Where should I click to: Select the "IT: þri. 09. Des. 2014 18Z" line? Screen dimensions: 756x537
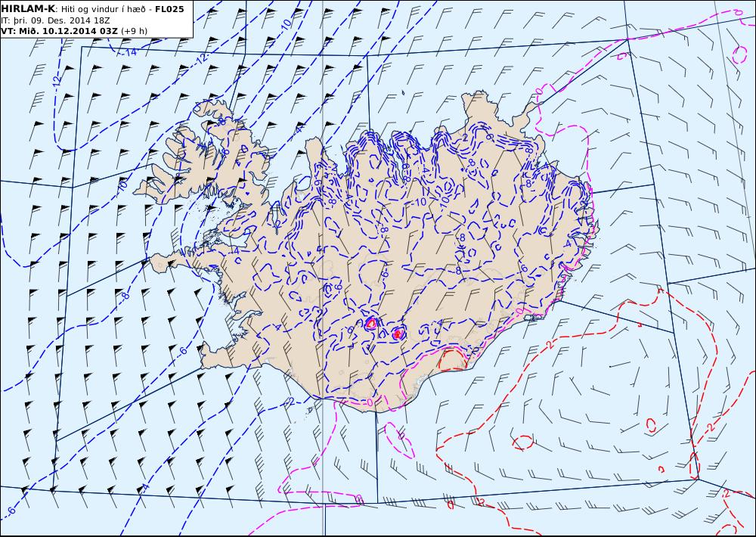(x=57, y=20)
